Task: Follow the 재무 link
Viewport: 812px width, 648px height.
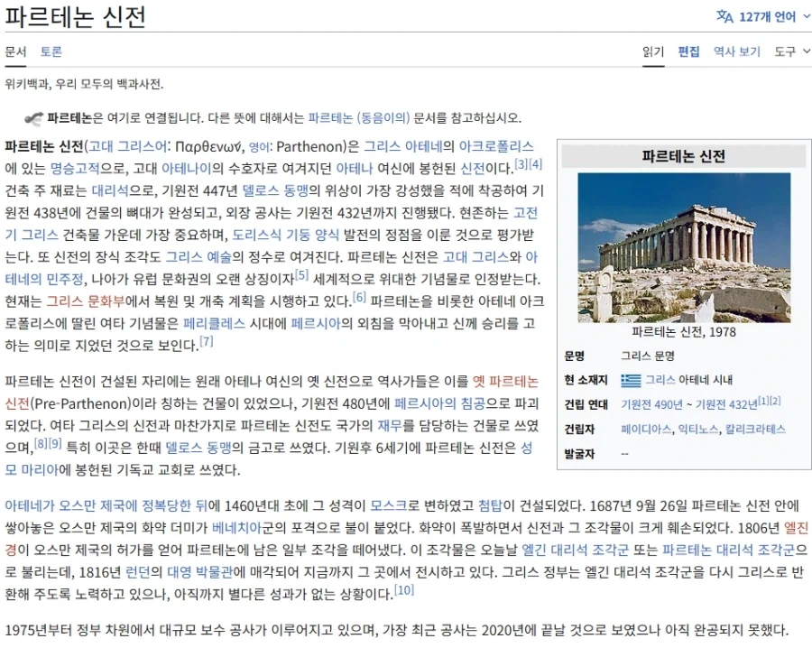Action: click(390, 425)
